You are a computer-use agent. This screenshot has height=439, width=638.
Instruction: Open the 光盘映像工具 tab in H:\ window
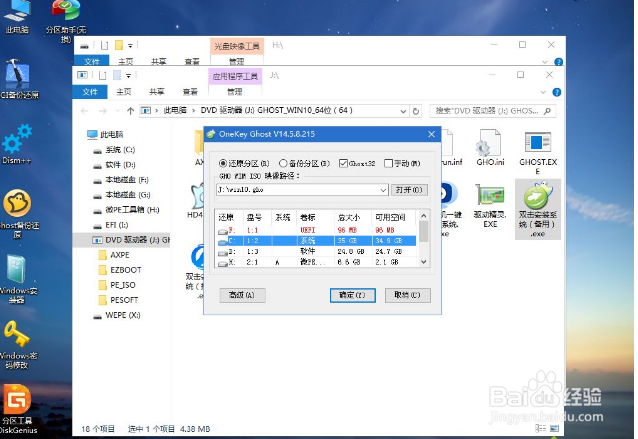click(x=237, y=46)
